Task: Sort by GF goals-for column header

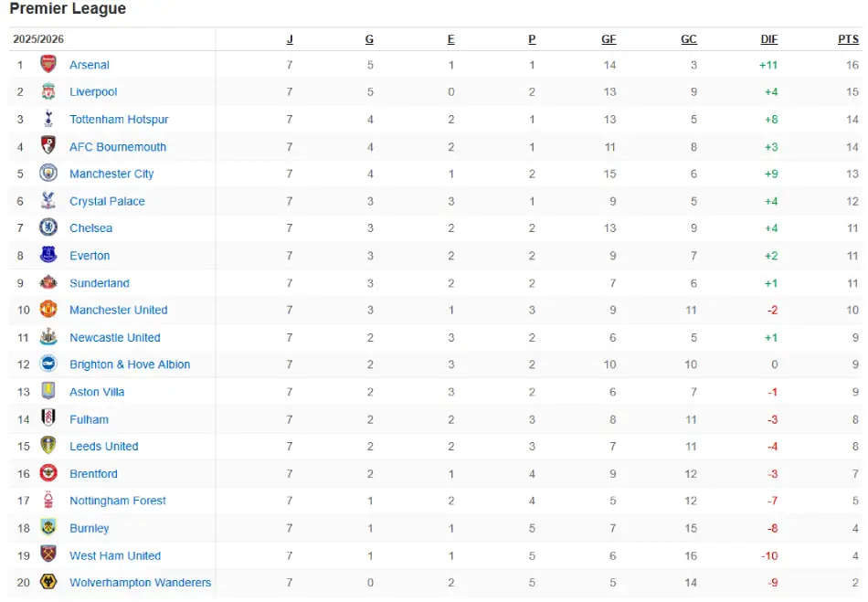Action: point(609,39)
